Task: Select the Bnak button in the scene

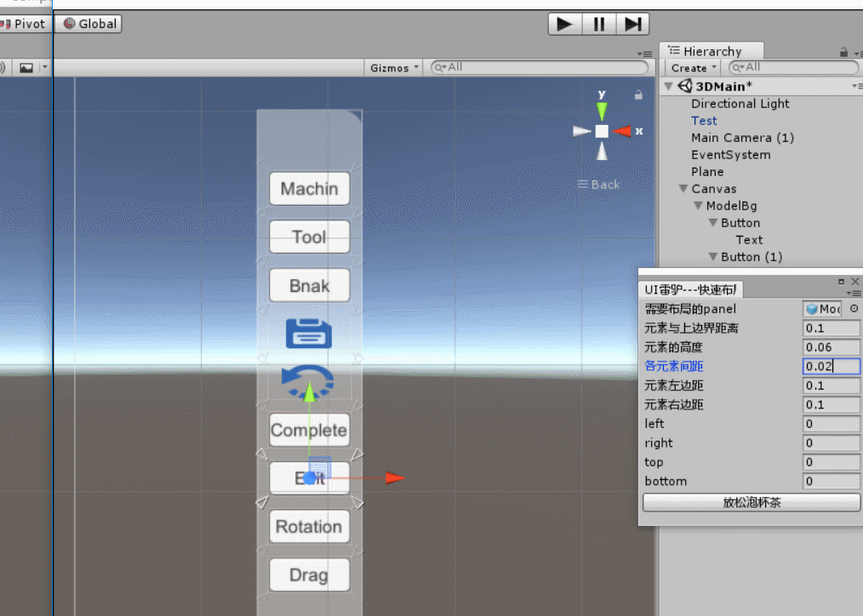Action: coord(309,285)
